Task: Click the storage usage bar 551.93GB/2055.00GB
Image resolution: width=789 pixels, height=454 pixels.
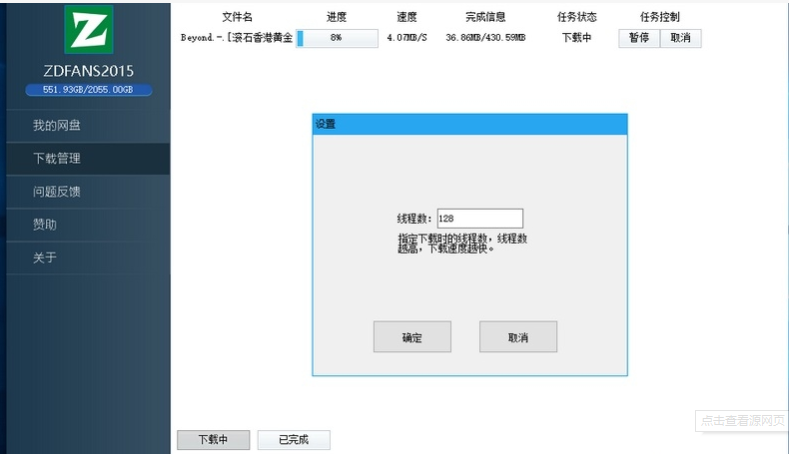Action: point(89,90)
